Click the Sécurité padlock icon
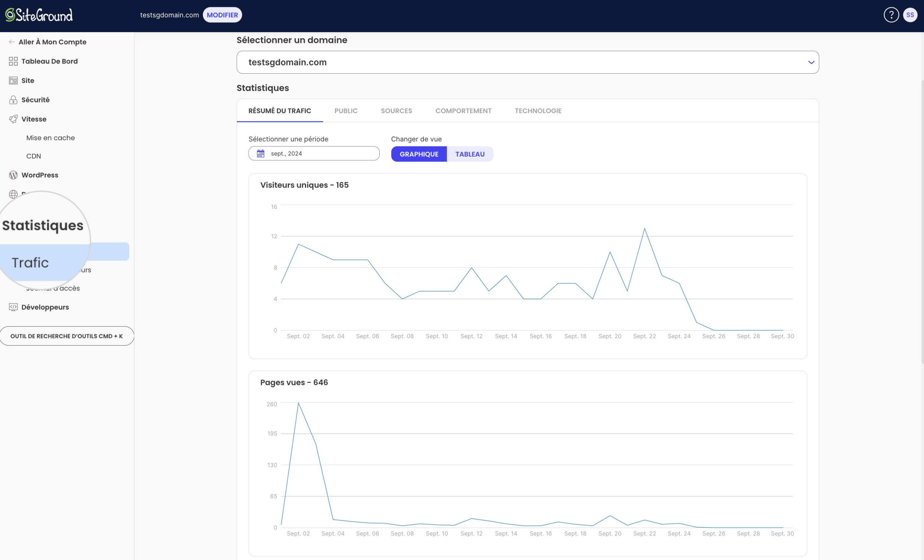The image size is (924, 560). coord(13,100)
